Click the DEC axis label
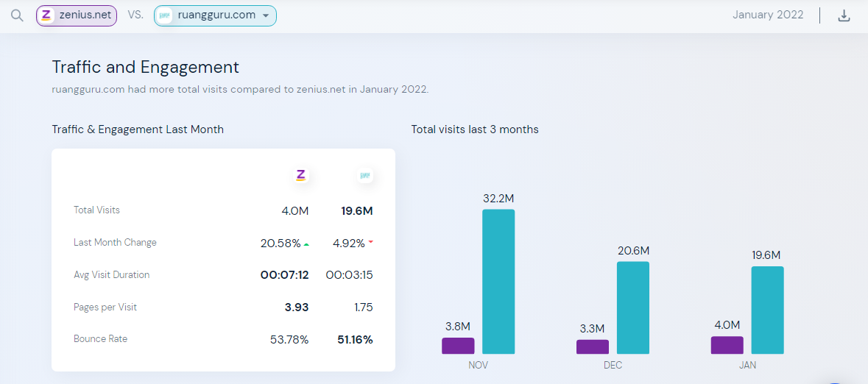The height and width of the screenshot is (384, 868). coord(613,366)
